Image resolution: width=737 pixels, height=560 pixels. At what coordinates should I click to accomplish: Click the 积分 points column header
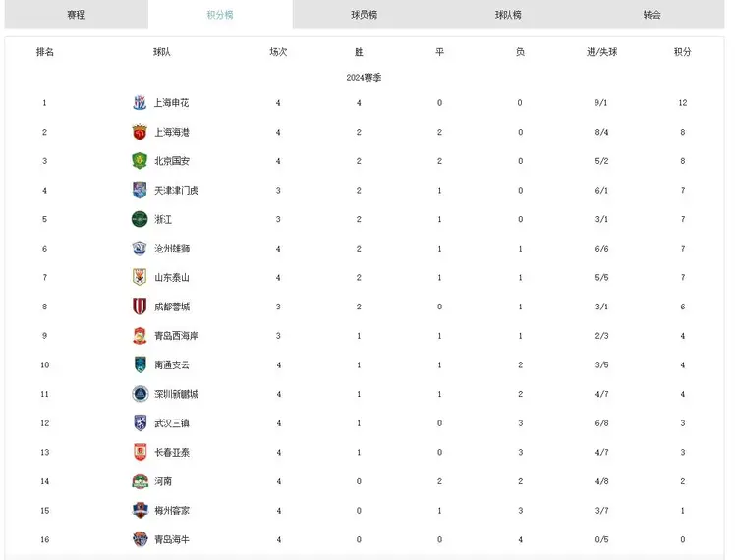[x=682, y=52]
